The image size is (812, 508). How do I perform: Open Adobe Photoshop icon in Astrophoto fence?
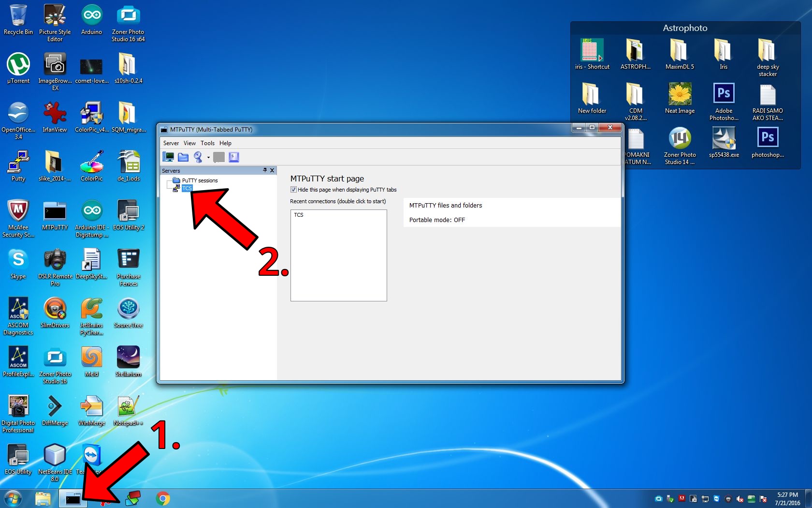[x=724, y=102]
